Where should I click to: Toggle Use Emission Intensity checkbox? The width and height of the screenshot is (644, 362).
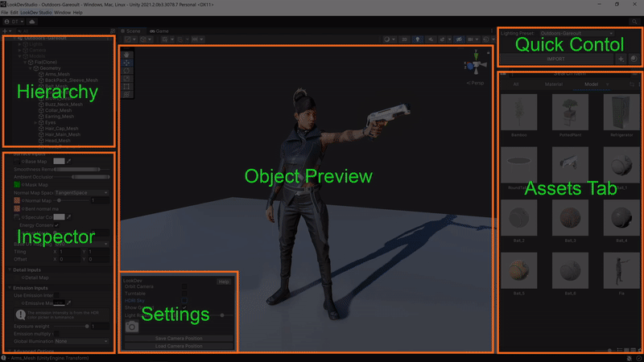[x=56, y=295]
